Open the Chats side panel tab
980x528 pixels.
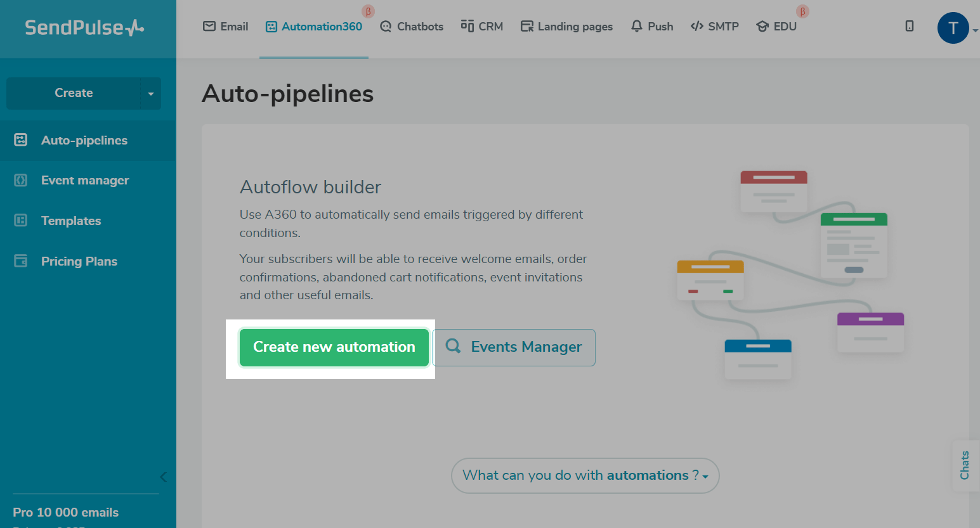[x=965, y=465]
